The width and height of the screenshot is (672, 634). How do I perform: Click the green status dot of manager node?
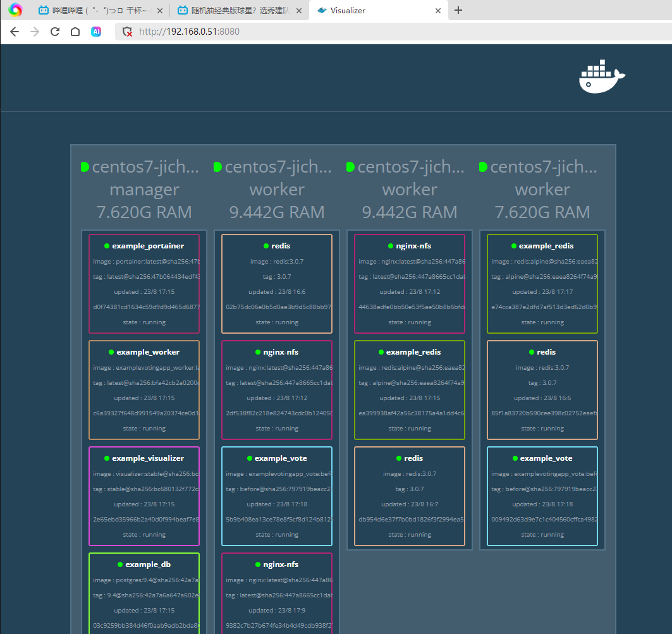pos(85,167)
